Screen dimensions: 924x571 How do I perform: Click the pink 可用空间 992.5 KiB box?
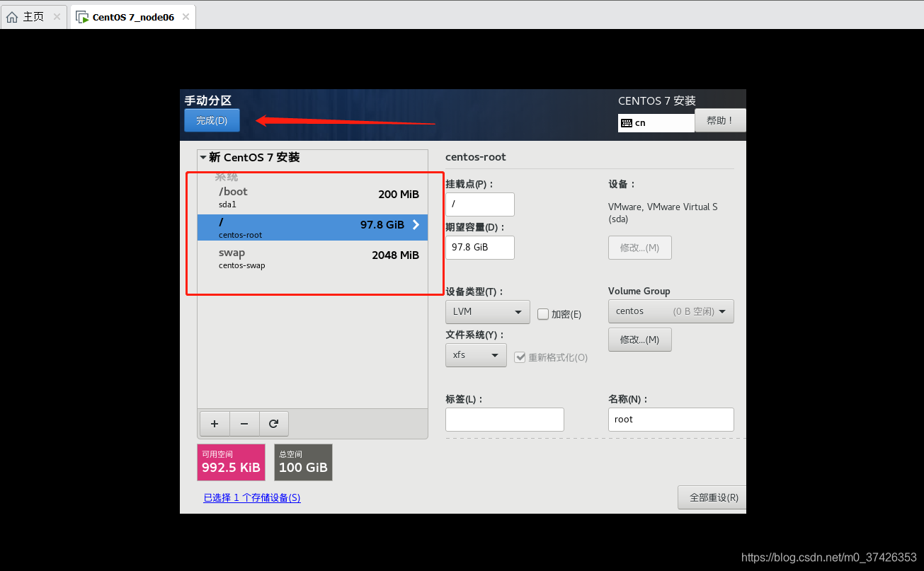pos(231,462)
